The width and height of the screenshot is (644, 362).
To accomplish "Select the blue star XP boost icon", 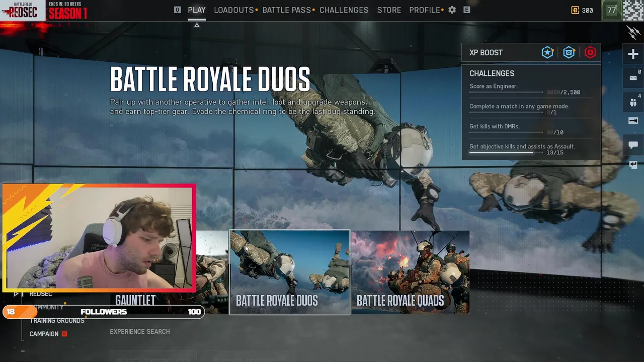I will 547,52.
